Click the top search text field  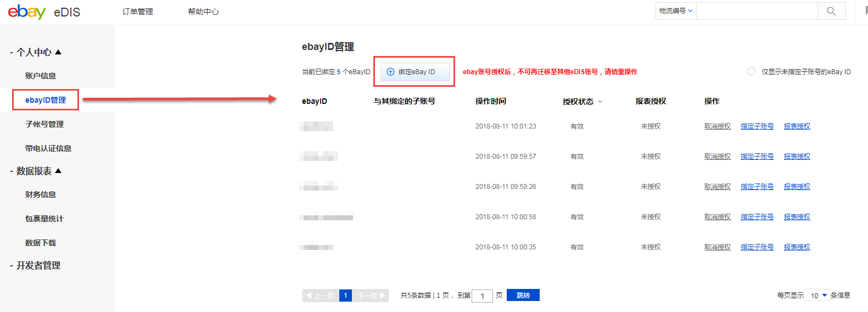757,11
